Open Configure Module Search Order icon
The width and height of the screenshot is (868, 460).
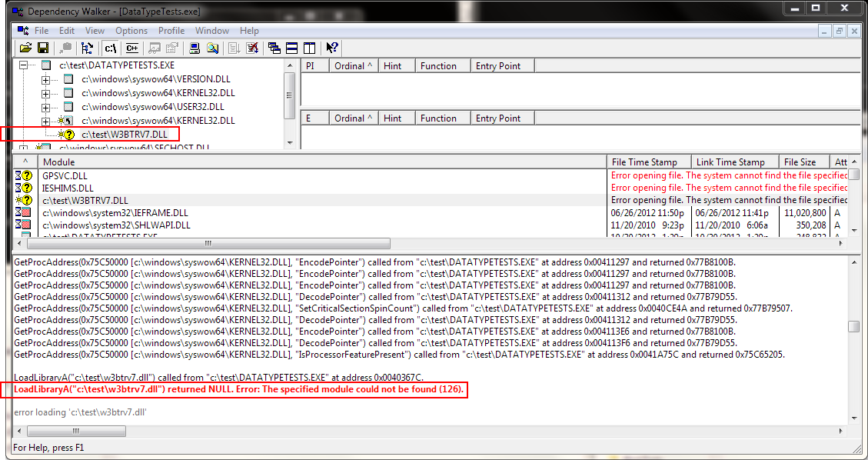(x=212, y=48)
